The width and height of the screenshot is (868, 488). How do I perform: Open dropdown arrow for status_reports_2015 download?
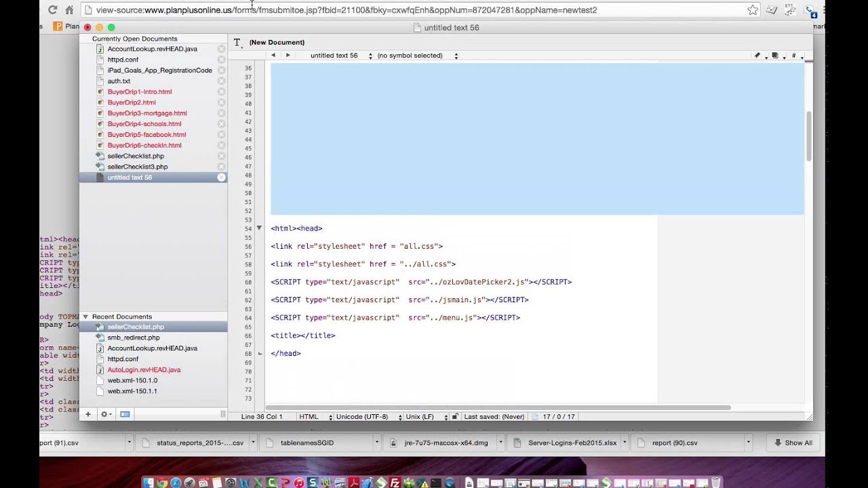252,443
